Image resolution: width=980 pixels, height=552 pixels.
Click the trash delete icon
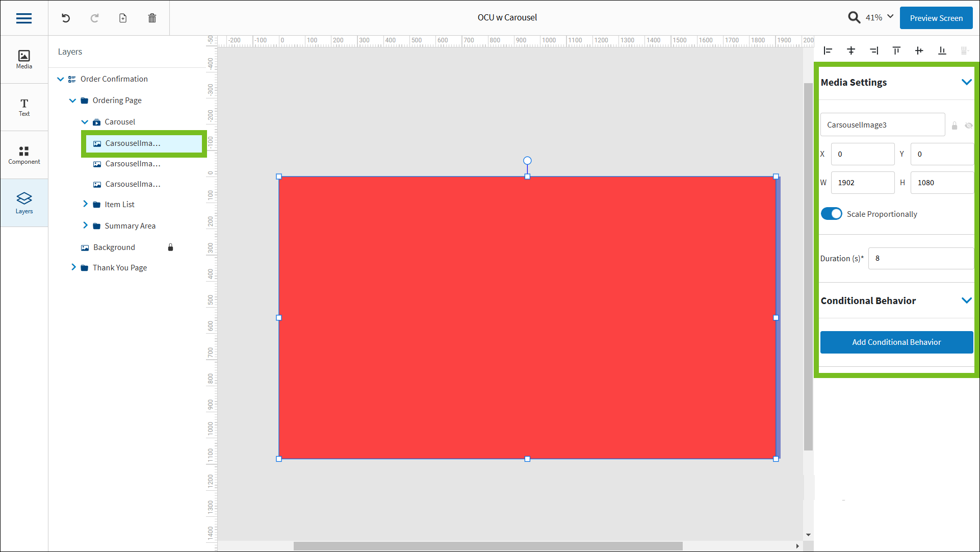pyautogui.click(x=152, y=18)
